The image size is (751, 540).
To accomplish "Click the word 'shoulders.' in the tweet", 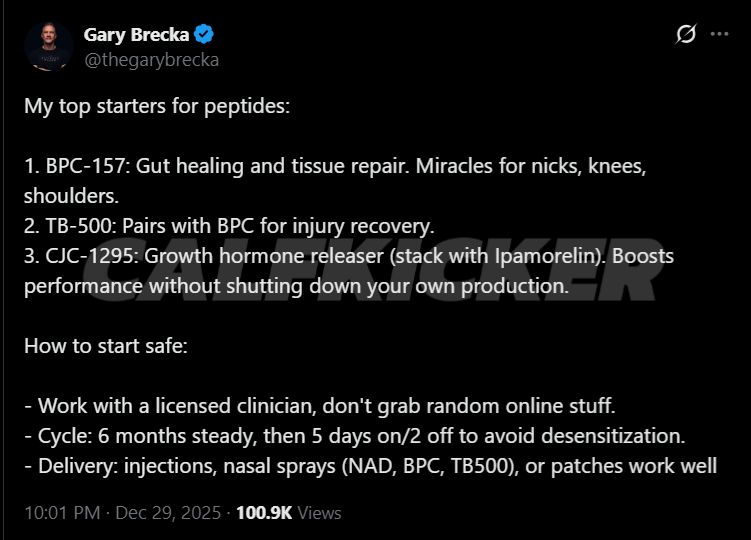I will tap(71, 196).
